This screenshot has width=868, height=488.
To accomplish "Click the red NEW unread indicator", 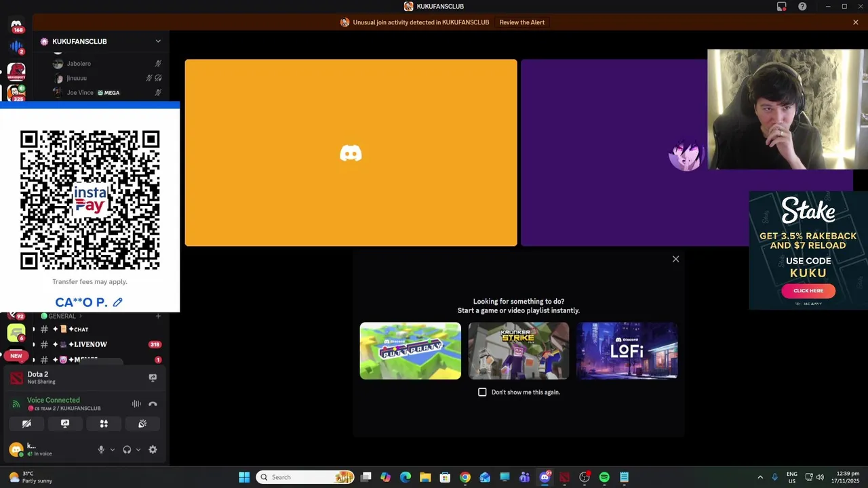I will point(16,355).
